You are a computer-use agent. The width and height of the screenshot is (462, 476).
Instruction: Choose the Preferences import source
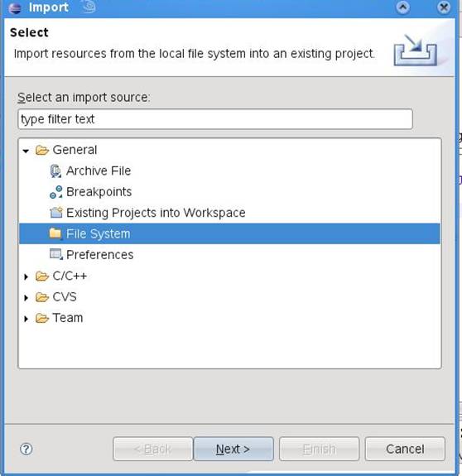[x=100, y=254]
